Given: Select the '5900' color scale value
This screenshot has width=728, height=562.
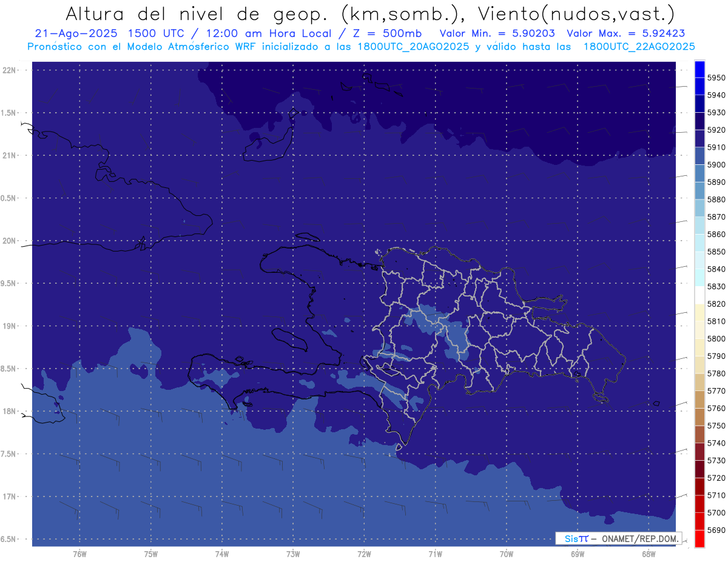Looking at the screenshot, I should coord(716,164).
